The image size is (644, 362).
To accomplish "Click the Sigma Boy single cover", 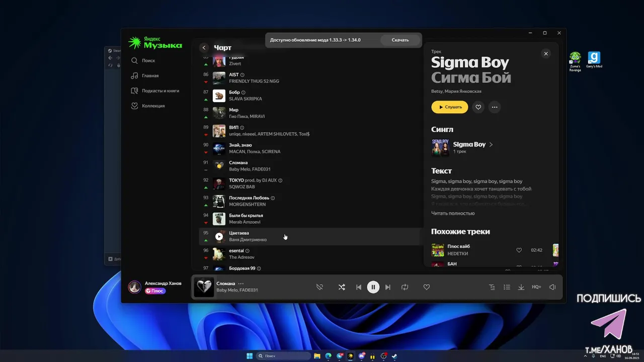I will pos(440,147).
